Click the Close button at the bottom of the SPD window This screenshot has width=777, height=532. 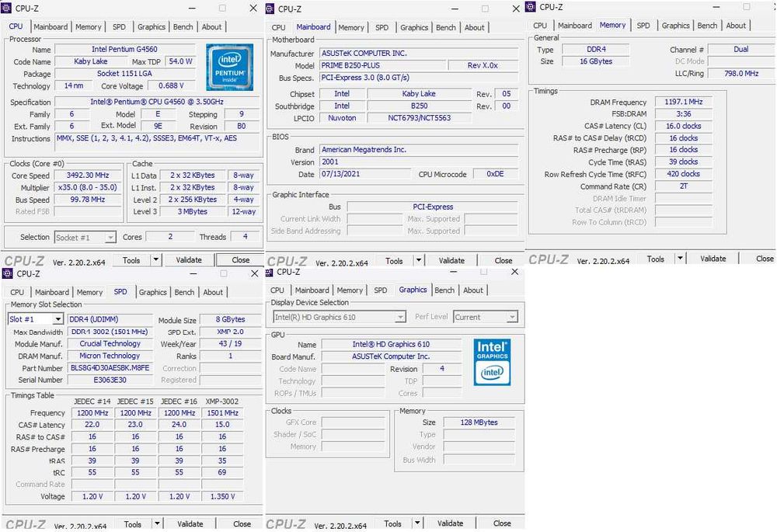tap(242, 523)
